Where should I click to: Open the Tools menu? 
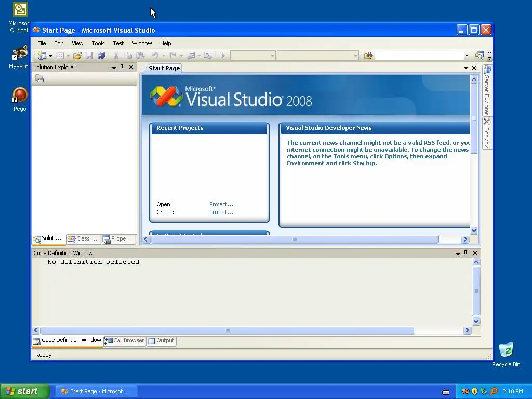point(98,43)
